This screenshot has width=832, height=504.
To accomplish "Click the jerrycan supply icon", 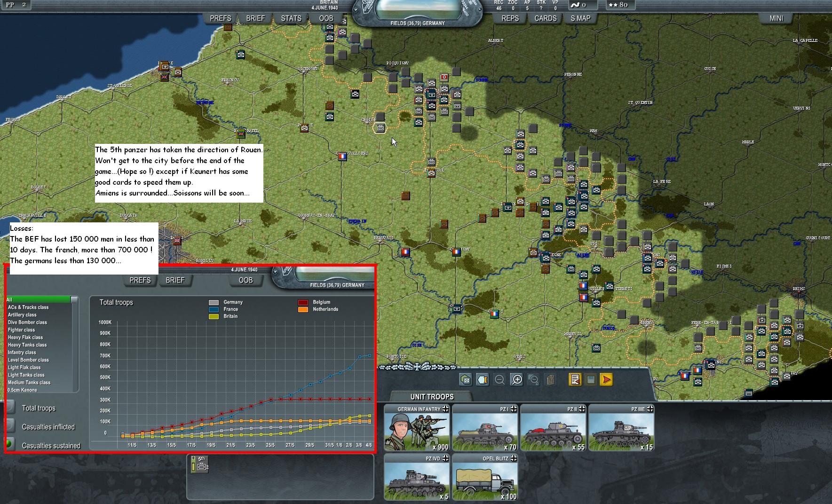I will (550, 379).
